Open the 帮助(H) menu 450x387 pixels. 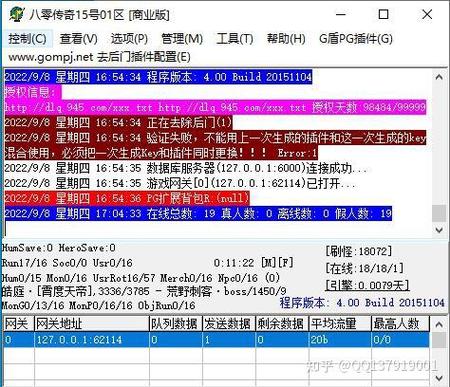[x=286, y=39]
